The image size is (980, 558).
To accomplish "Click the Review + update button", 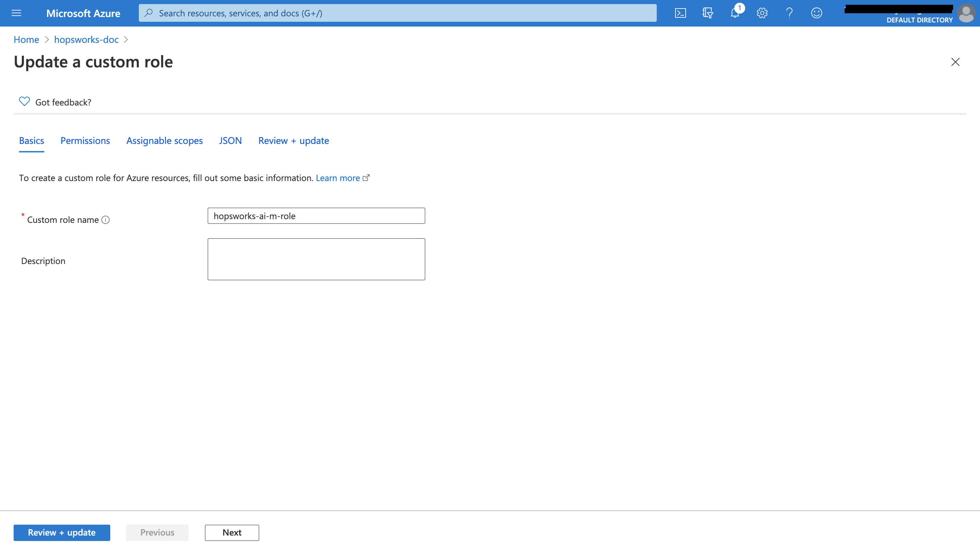I will click(x=61, y=532).
